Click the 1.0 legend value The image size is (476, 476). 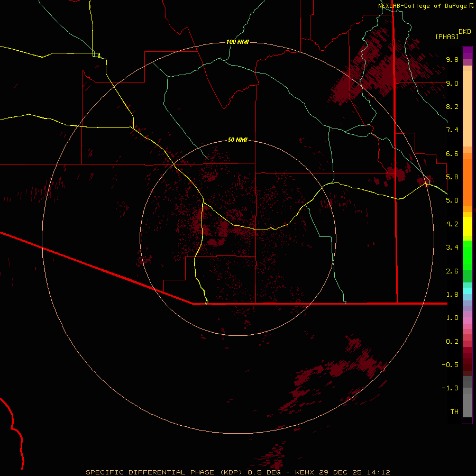coord(452,318)
